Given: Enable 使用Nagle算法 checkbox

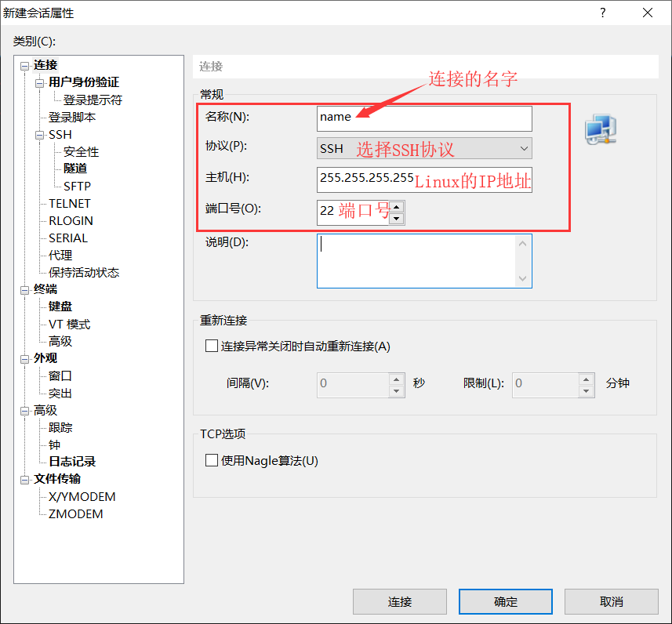Looking at the screenshot, I should (x=212, y=460).
